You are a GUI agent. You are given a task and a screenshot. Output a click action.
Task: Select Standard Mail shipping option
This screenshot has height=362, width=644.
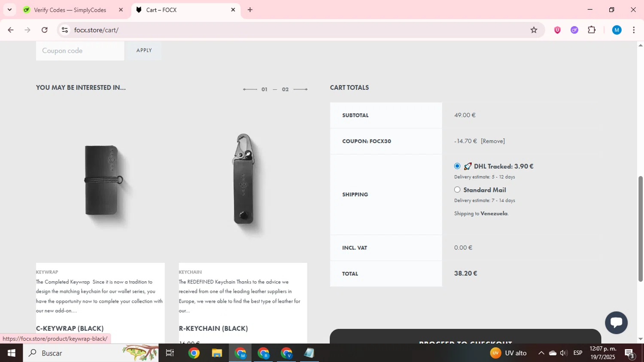tap(457, 190)
